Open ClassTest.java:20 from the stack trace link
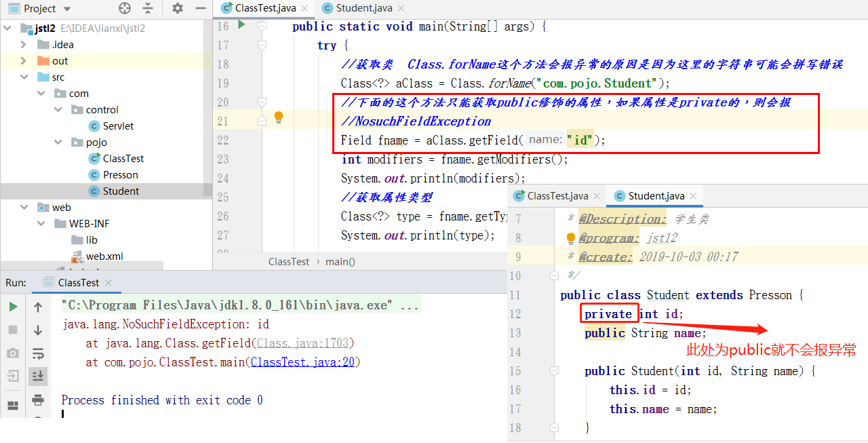 tap(303, 362)
